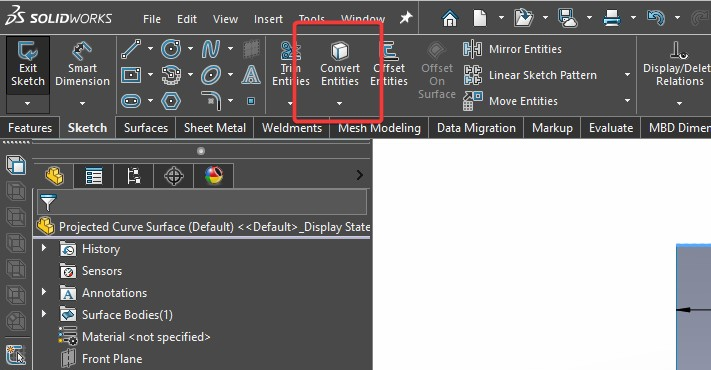Open the Exit Sketch dropdown arrow
Viewport: 711px width, 370px height.
(28, 103)
